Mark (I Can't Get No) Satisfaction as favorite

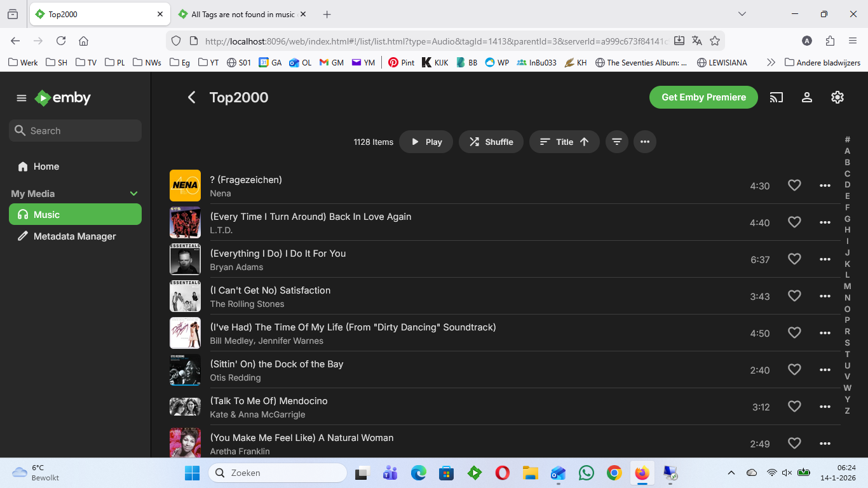794,296
